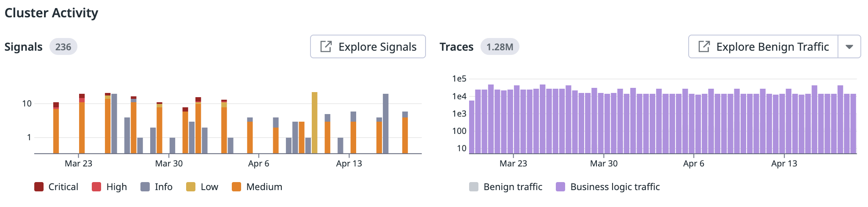
Task: Click the Explore Benign Traffic external-link icon
Action: pos(704,46)
